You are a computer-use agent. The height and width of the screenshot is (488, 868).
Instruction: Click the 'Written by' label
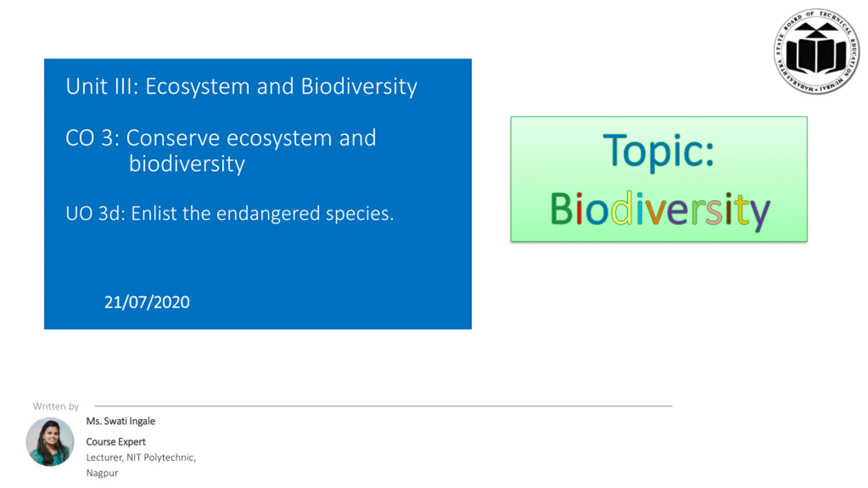pyautogui.click(x=56, y=406)
